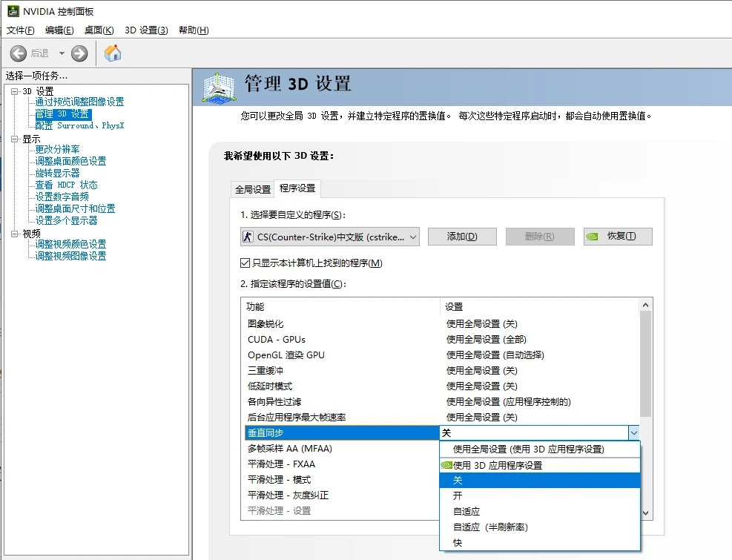Click the forward arrow navigation icon
This screenshot has height=560, width=732.
79,53
